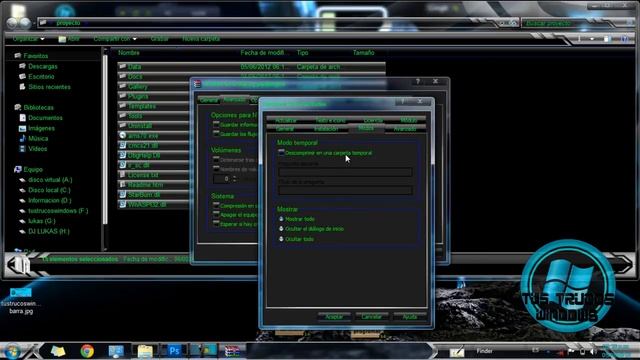Click Nueva carpeta in Explorer toolbar
The image size is (640, 360).
tap(201, 39)
